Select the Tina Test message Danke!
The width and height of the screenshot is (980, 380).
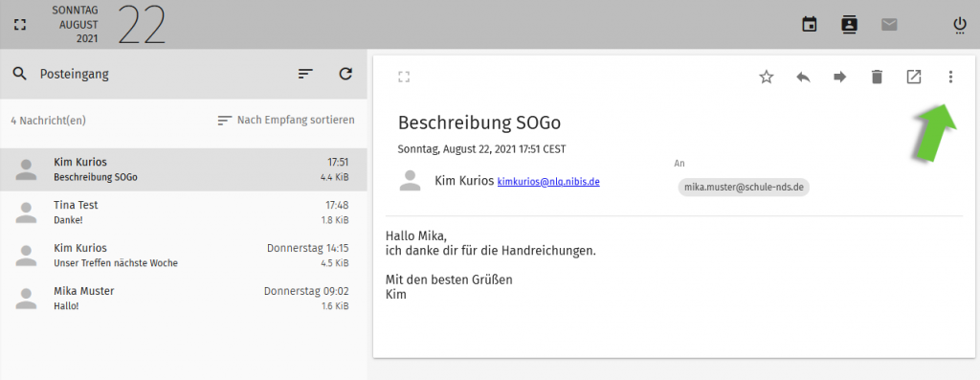(x=183, y=212)
